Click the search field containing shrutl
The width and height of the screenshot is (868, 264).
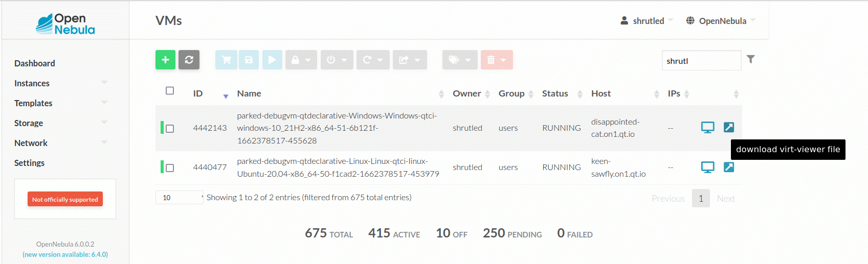point(701,61)
